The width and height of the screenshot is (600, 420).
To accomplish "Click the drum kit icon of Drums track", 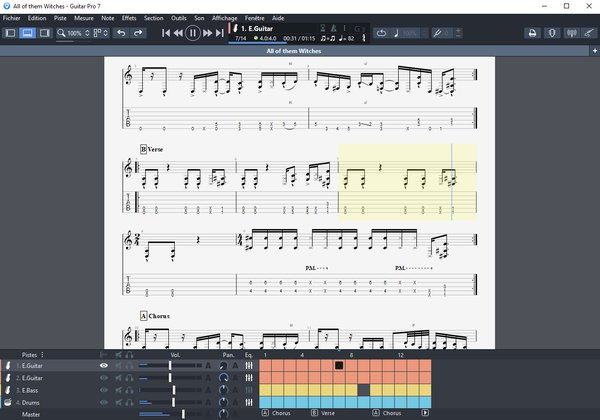I will click(8, 402).
